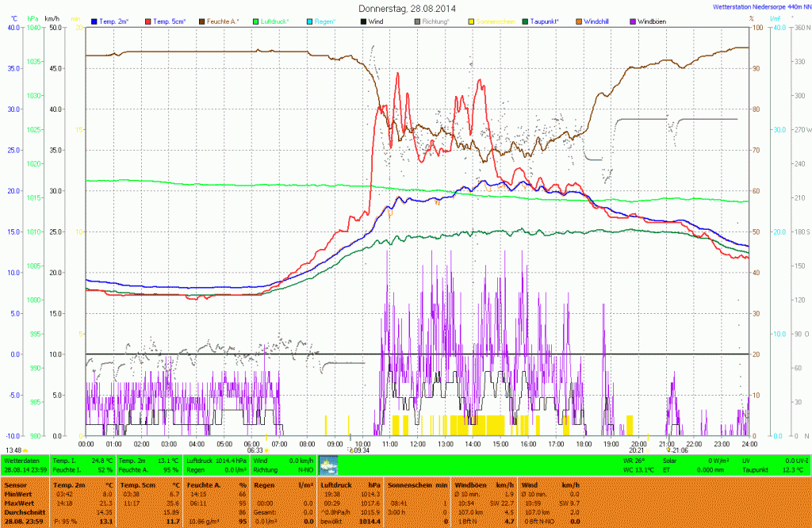The width and height of the screenshot is (812, 528).
Task: Click the red Temp. 5cm legend square
Action: click(x=147, y=21)
